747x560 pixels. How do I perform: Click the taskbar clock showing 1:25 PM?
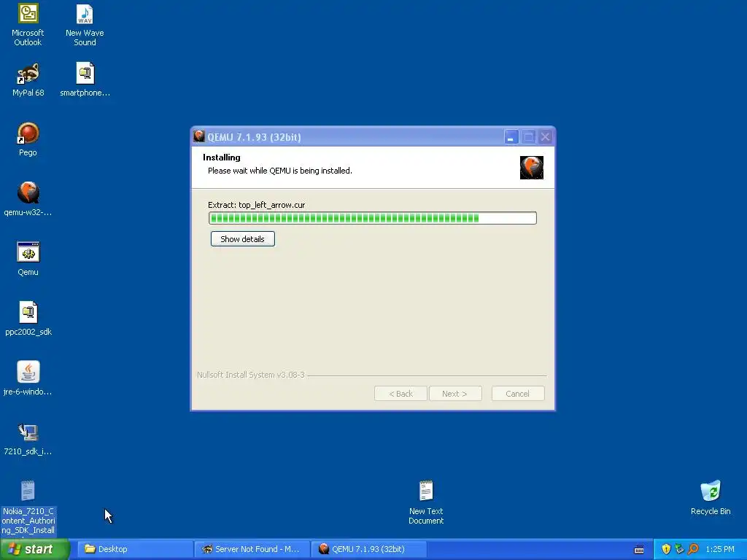pos(720,549)
